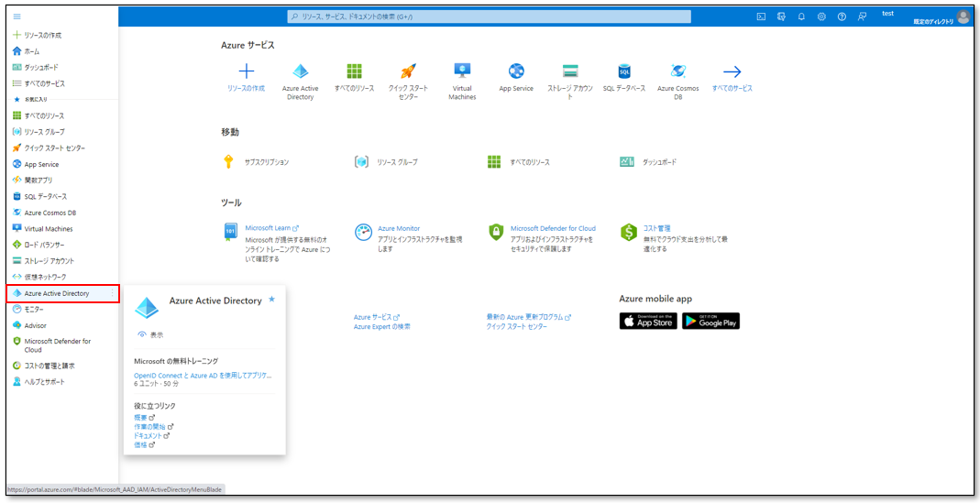Click the クイック スタート センター rocket icon

click(409, 71)
